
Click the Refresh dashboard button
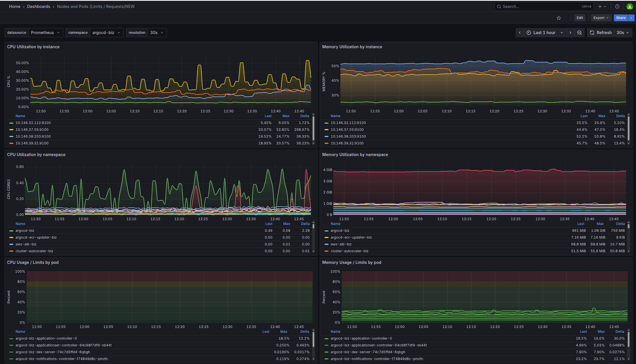pos(601,33)
